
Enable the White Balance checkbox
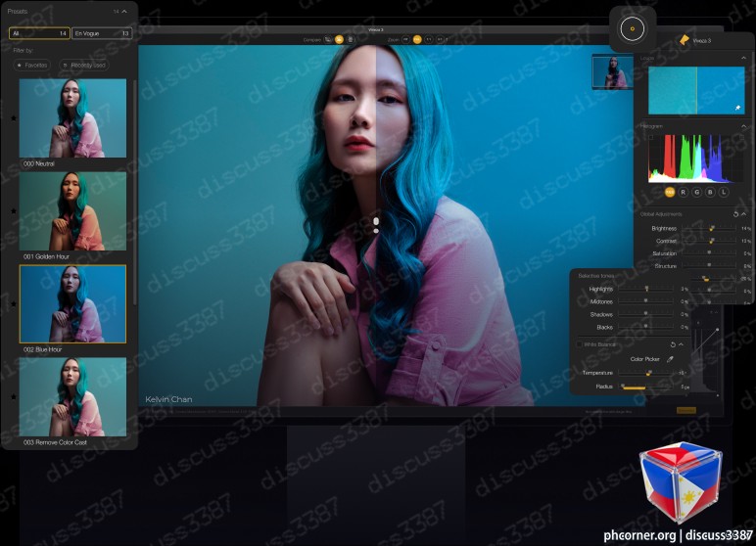click(579, 344)
